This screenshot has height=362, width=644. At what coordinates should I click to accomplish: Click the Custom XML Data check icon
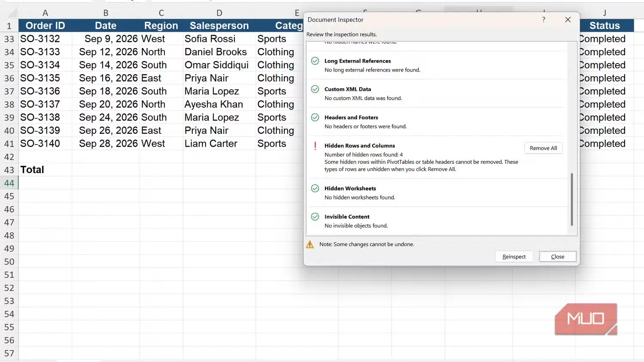[315, 89]
